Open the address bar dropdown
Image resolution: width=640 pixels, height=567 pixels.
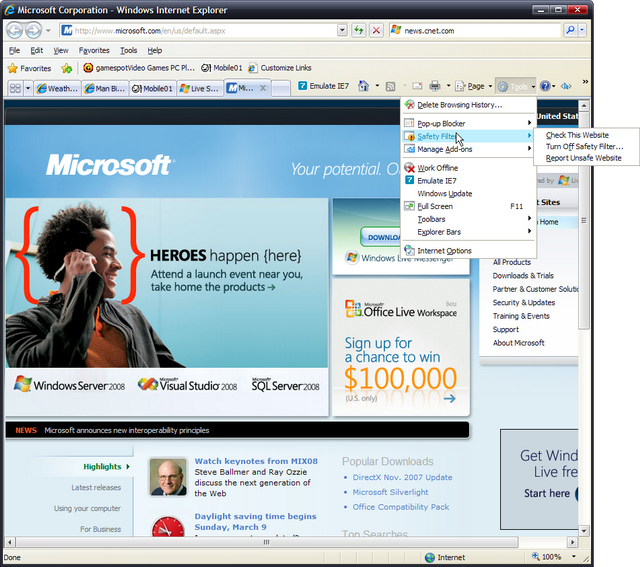tap(342, 30)
